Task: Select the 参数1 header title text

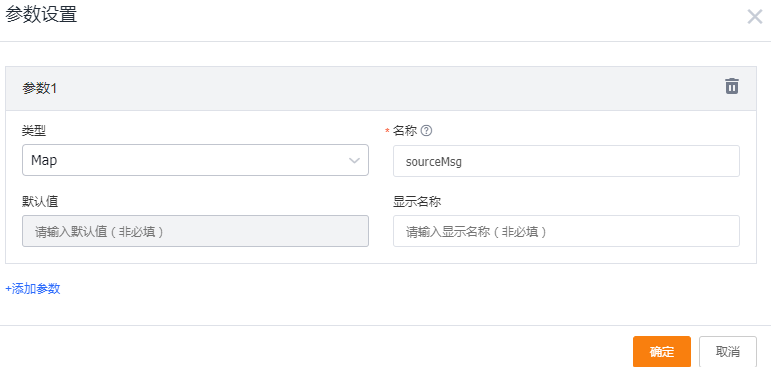Action: pyautogui.click(x=39, y=89)
